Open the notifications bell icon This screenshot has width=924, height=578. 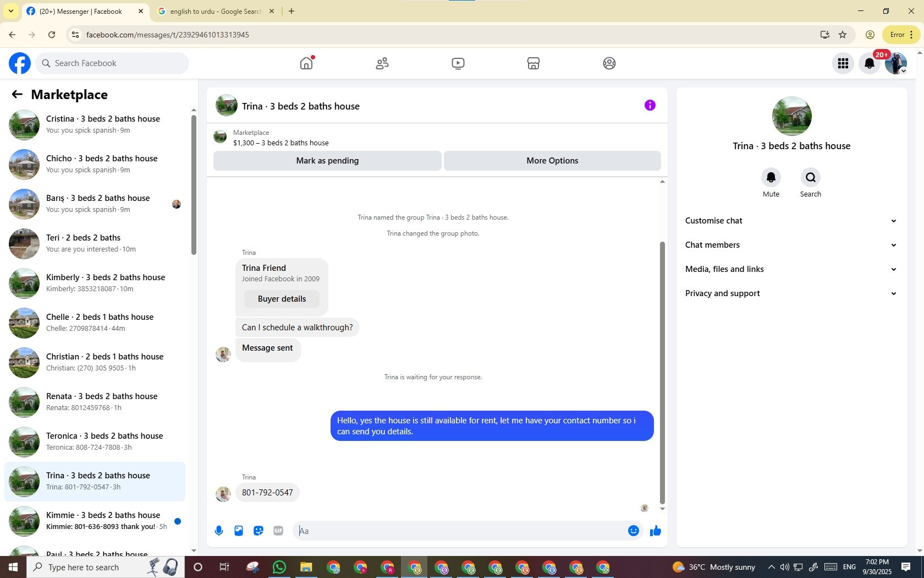click(x=870, y=63)
